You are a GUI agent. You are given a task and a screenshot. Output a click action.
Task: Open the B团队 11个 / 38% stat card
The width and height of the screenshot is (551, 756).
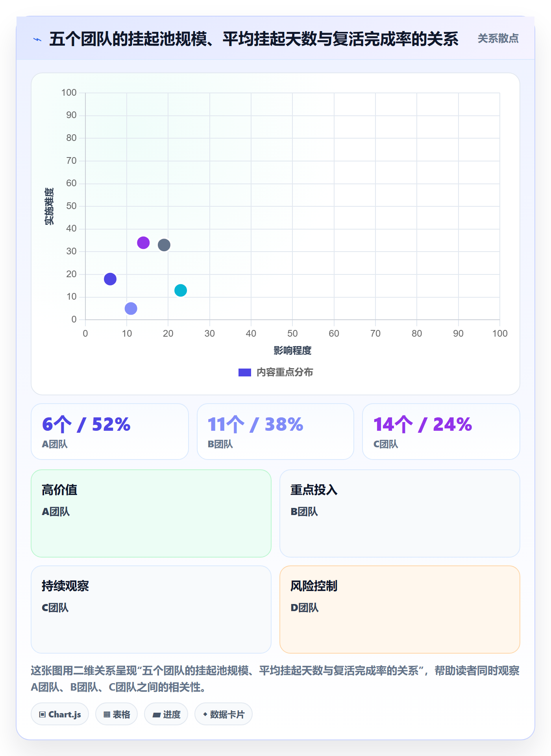click(x=275, y=432)
